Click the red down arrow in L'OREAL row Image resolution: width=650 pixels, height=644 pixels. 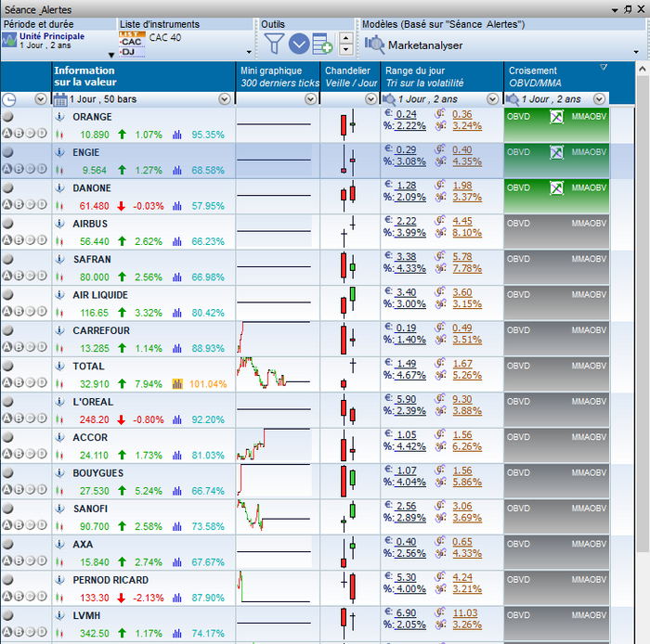click(121, 420)
